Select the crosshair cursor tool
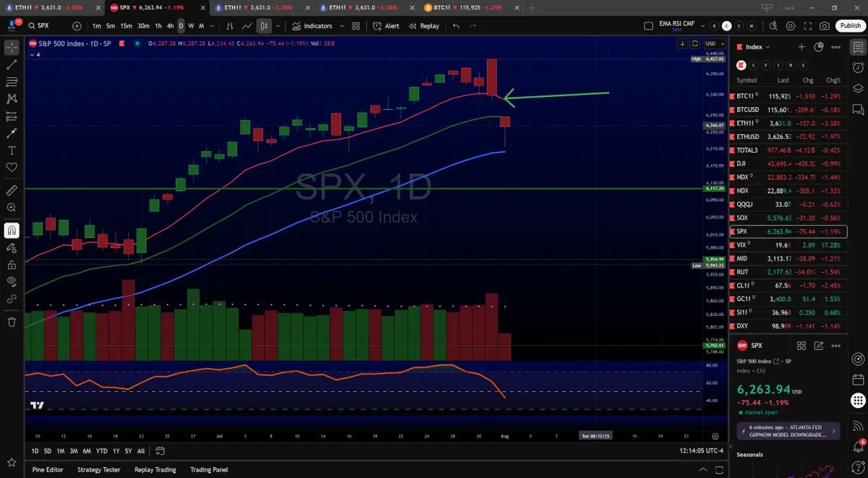 pyautogui.click(x=12, y=48)
